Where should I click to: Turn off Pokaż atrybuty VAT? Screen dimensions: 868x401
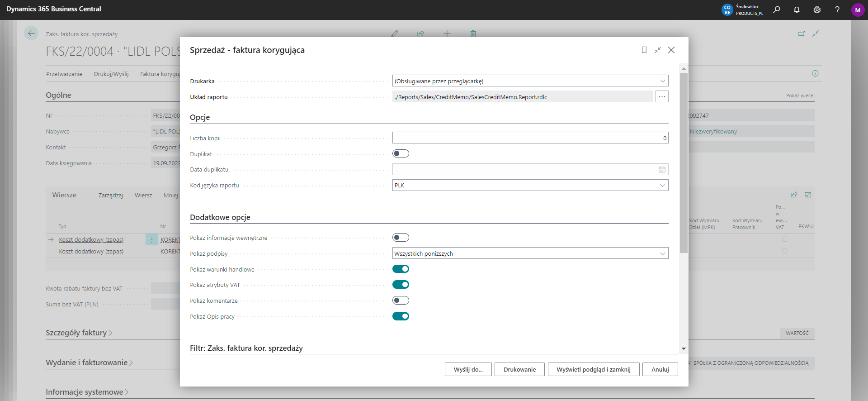click(x=401, y=285)
